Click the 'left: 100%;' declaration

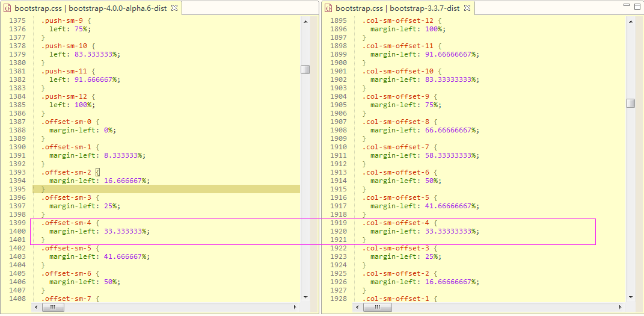pos(72,105)
